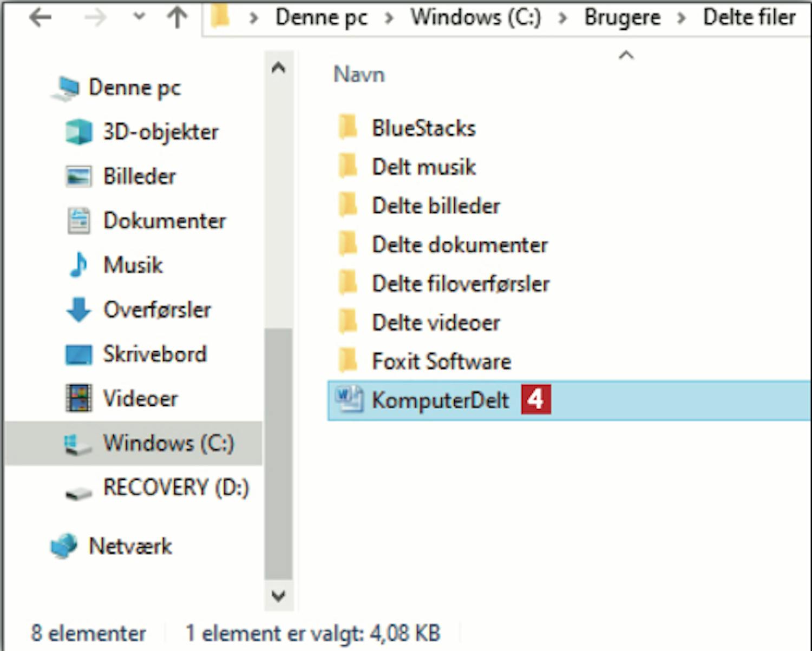Click the Overførsler download arrow icon

click(78, 310)
